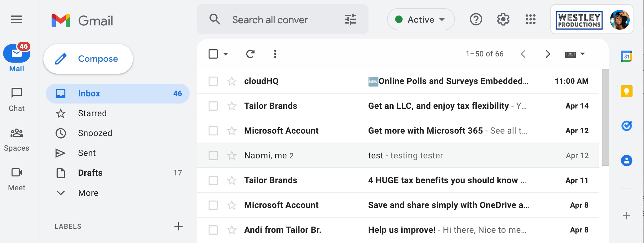Select input tools keyboard icon
Viewport: 644px width, 243px height.
coord(570,55)
